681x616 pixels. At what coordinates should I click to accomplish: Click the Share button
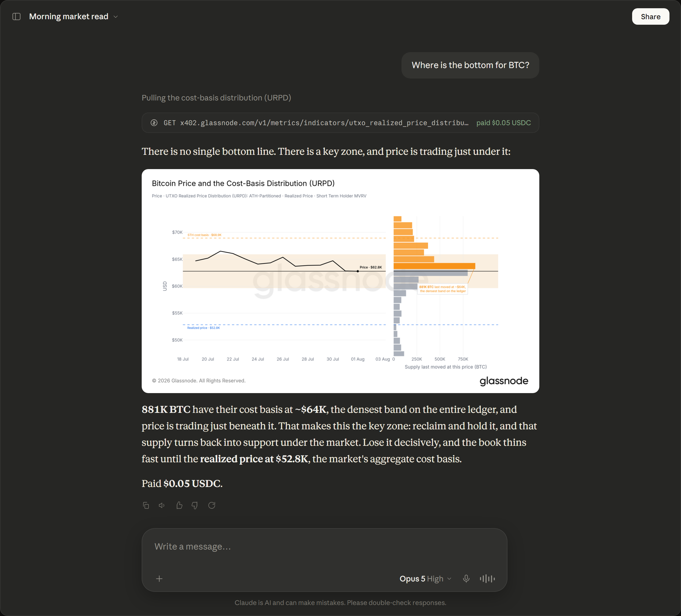(x=650, y=16)
